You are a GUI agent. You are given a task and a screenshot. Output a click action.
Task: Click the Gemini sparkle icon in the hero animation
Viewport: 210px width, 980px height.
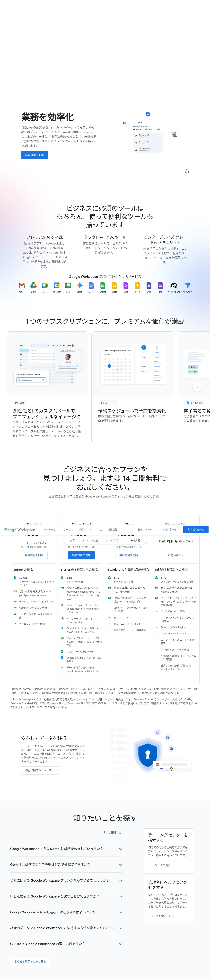coord(148,114)
